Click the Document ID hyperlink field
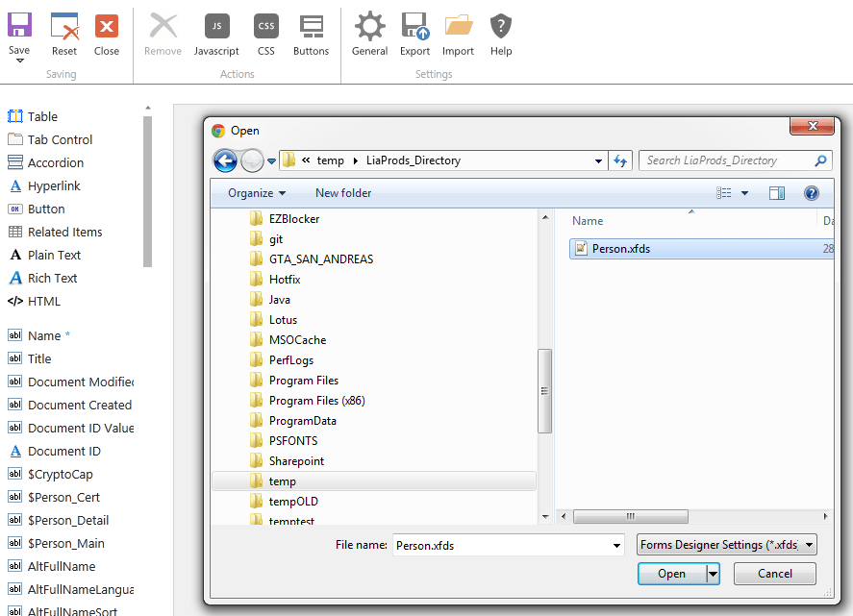 [55, 451]
